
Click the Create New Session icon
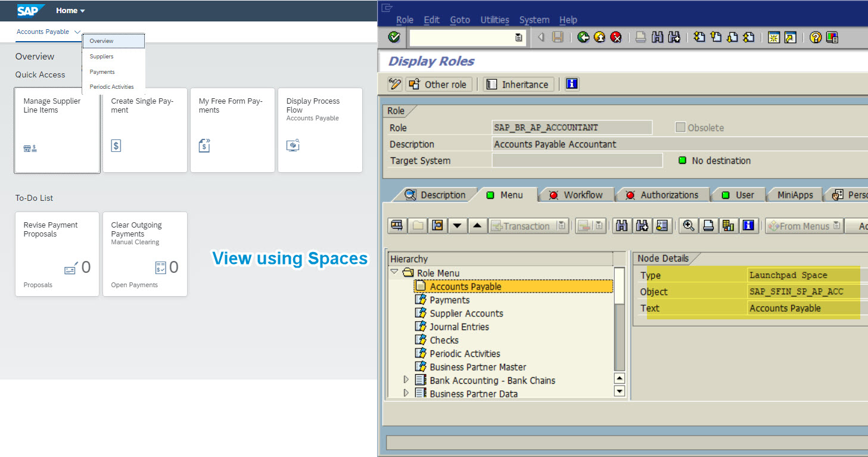click(774, 38)
